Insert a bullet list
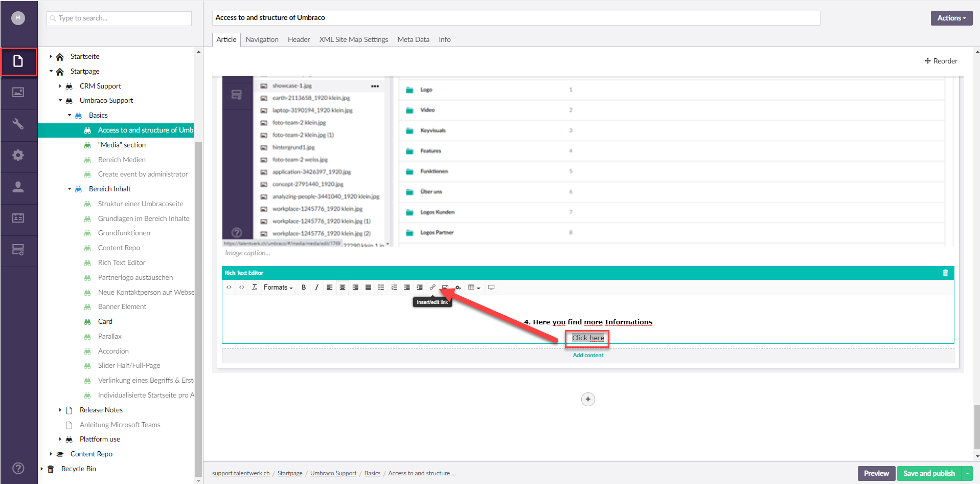 (381, 288)
